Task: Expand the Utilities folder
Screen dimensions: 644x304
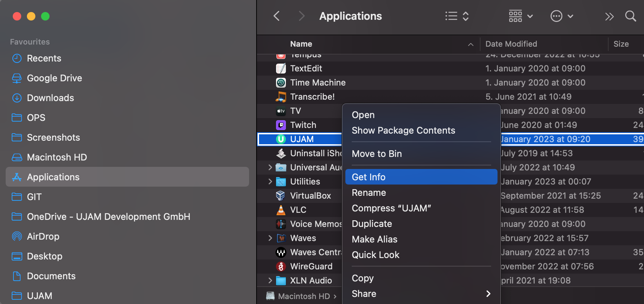Action: [x=270, y=181]
